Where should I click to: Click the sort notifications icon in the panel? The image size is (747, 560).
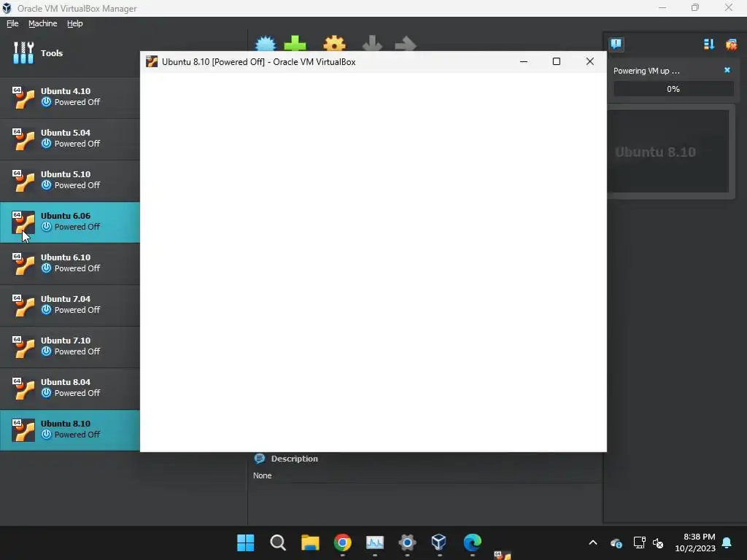pyautogui.click(x=709, y=44)
